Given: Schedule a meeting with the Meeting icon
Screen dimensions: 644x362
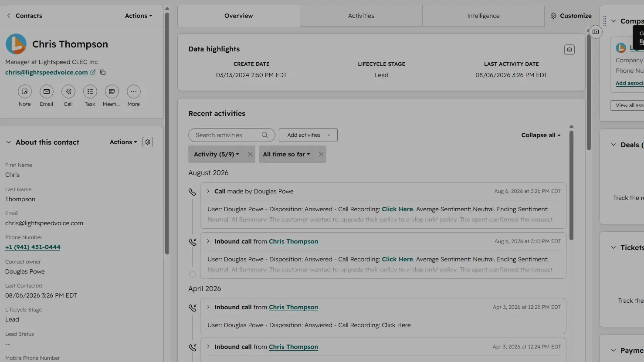Looking at the screenshot, I should coord(112,91).
